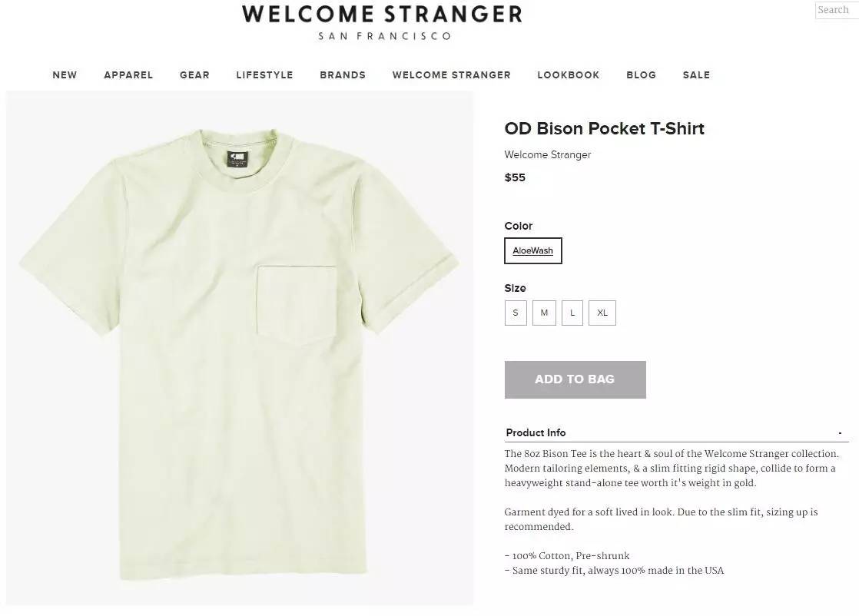The image size is (859, 616).
Task: Click the Search input field
Action: (x=837, y=10)
